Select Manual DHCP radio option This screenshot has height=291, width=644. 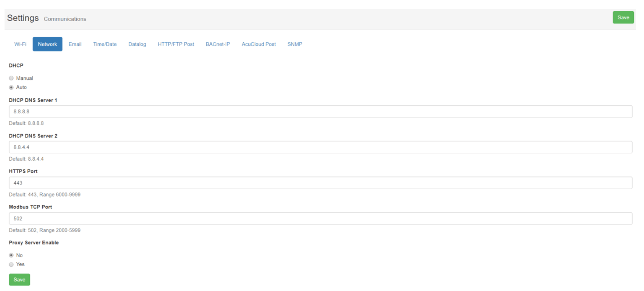point(11,78)
